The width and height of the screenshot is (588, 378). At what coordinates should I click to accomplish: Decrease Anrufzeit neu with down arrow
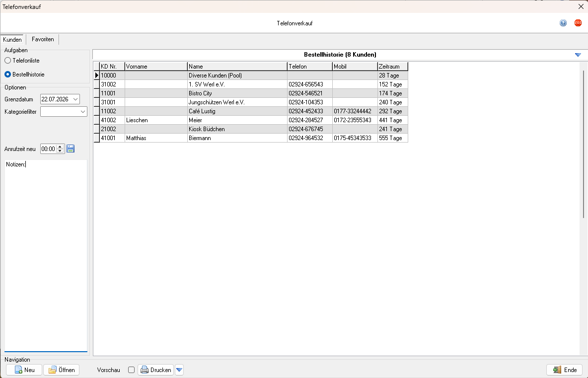tap(60, 151)
